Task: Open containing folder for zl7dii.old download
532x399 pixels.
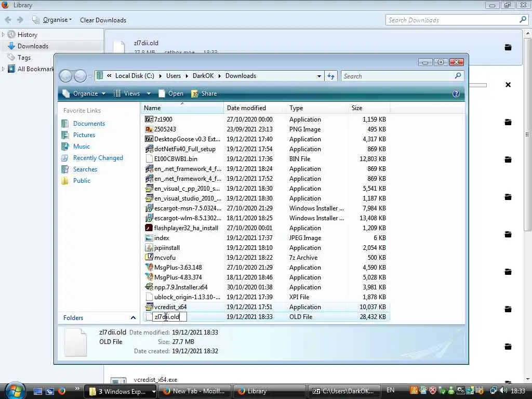Action: pyautogui.click(x=508, y=47)
